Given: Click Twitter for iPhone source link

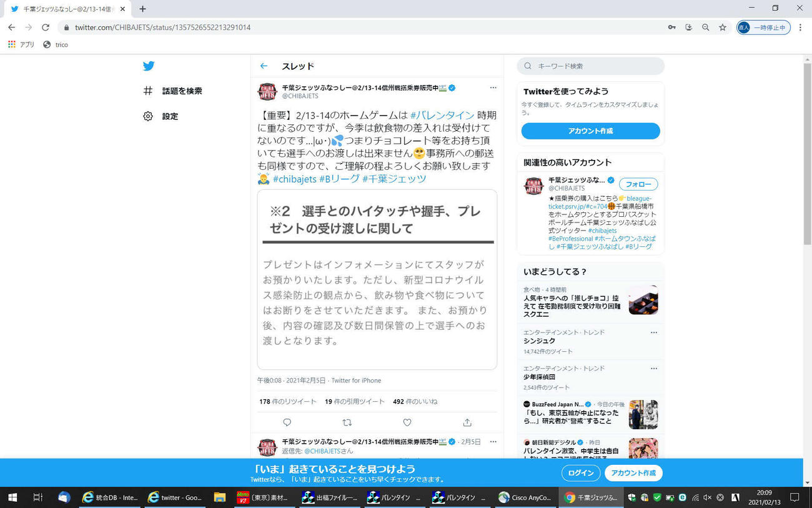Looking at the screenshot, I should coord(356,380).
